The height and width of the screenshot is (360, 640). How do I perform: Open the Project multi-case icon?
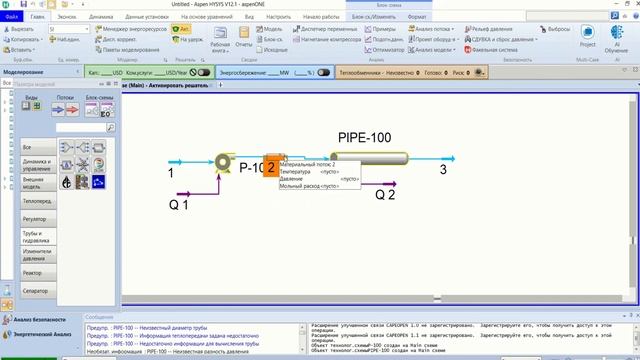coord(587,37)
